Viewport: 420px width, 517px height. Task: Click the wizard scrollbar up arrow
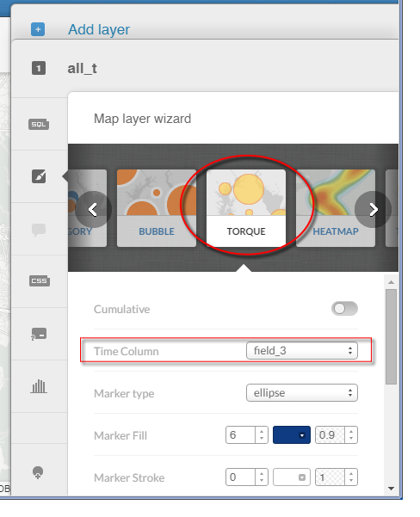click(x=392, y=282)
